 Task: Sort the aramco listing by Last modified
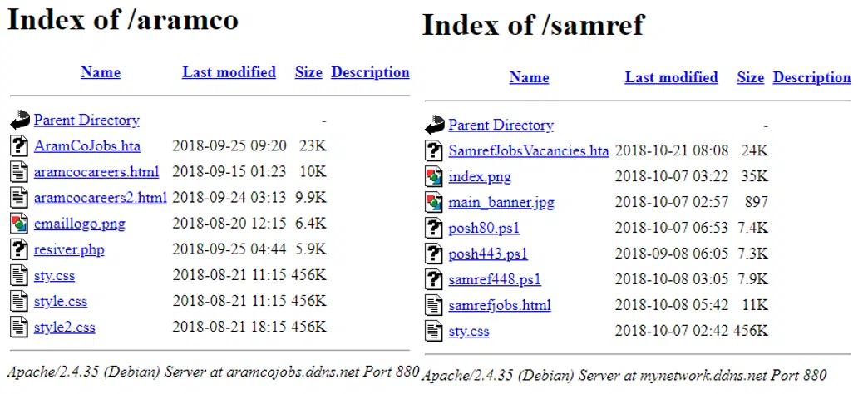(229, 72)
